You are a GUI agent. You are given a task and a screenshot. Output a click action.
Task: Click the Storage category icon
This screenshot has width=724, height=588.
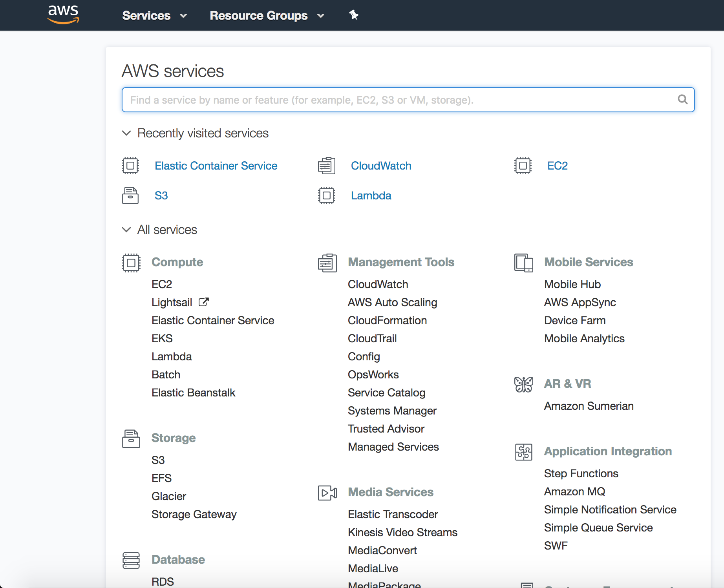click(131, 438)
